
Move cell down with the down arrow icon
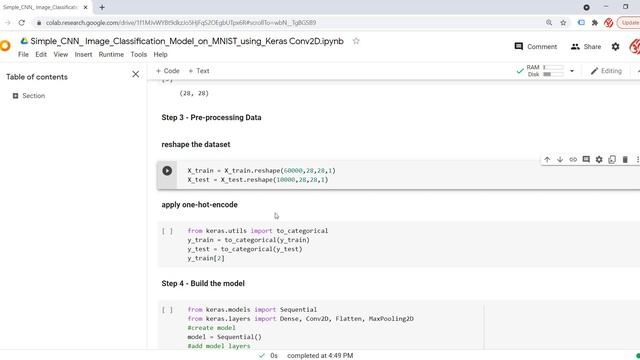[x=560, y=160]
